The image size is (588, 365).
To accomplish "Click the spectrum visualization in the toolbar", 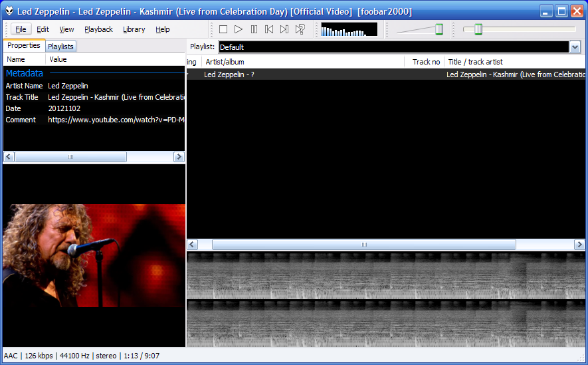I will pyautogui.click(x=349, y=29).
